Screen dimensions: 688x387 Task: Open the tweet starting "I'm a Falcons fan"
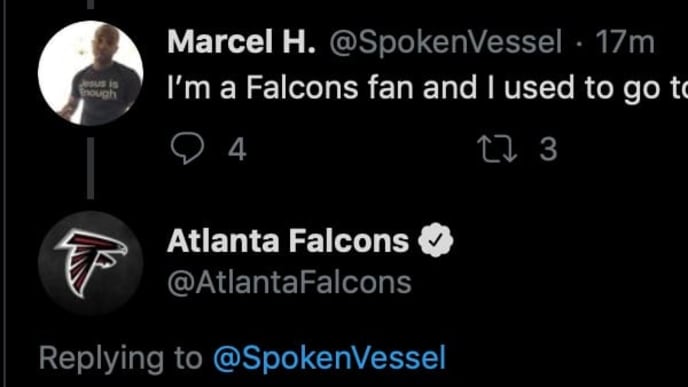427,88
